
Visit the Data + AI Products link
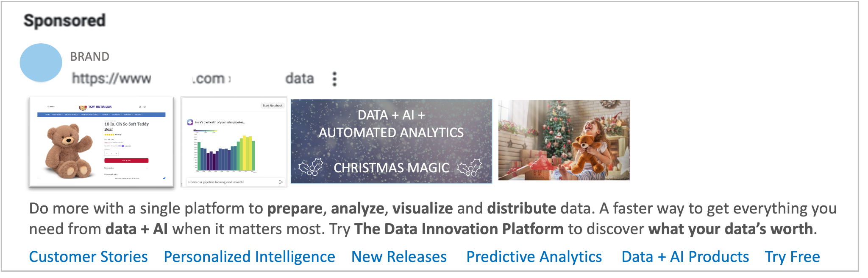(x=685, y=257)
